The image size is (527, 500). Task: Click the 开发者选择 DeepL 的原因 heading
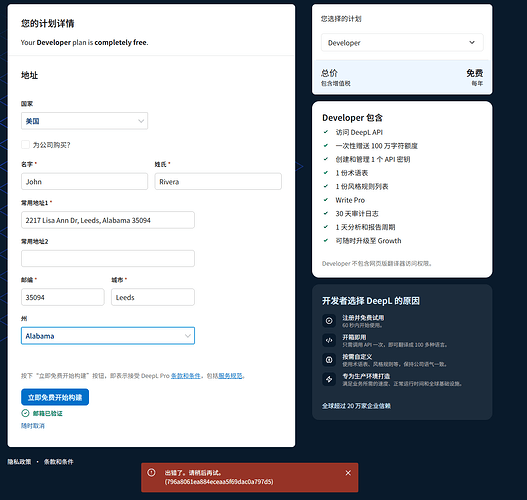point(371,301)
